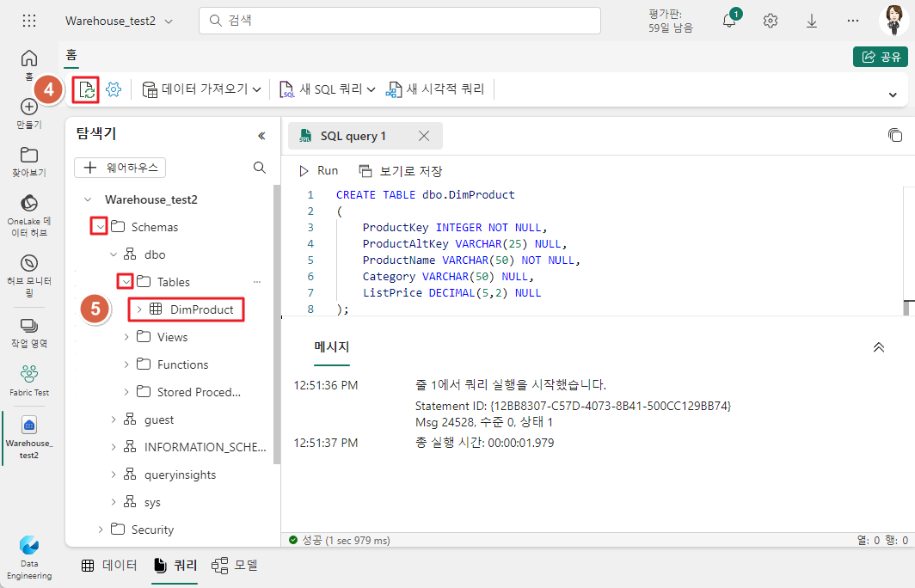Viewport: 915px width, 588px height.
Task: Run the SQL query
Action: pos(318,171)
